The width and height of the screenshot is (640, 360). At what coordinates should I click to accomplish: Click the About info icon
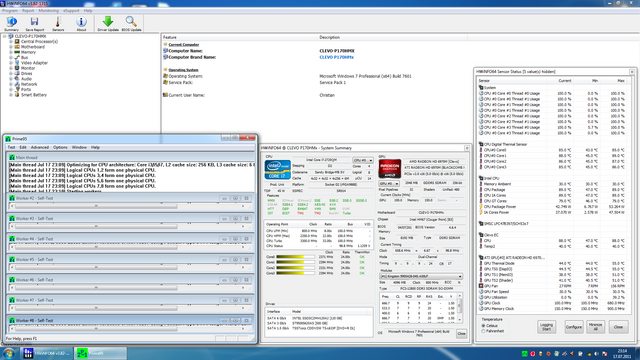pyautogui.click(x=81, y=24)
